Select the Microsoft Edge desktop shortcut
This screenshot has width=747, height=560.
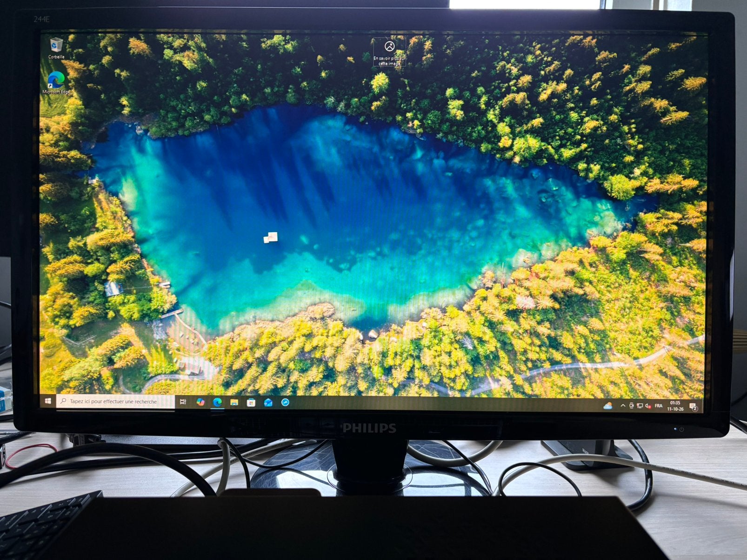click(x=56, y=83)
